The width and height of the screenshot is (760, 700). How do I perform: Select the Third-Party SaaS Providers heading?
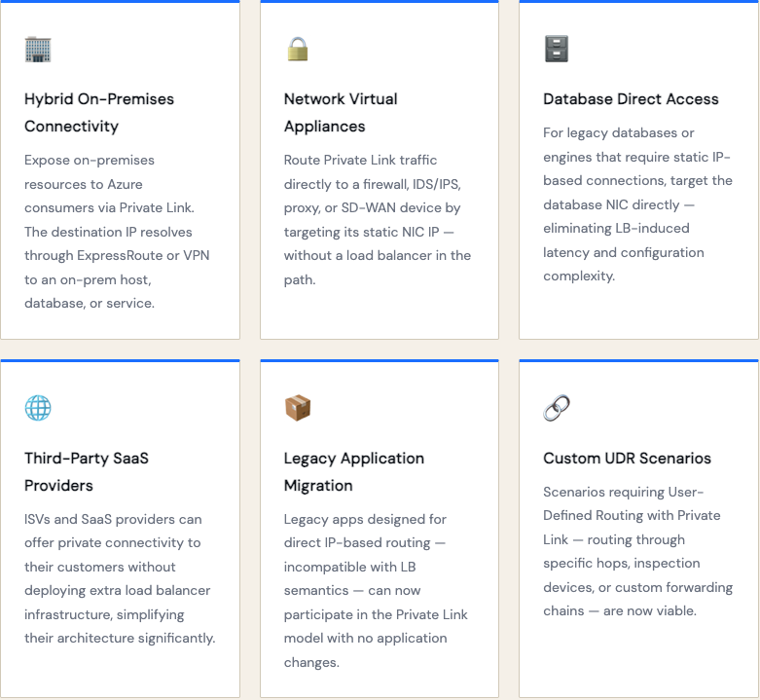(x=86, y=472)
